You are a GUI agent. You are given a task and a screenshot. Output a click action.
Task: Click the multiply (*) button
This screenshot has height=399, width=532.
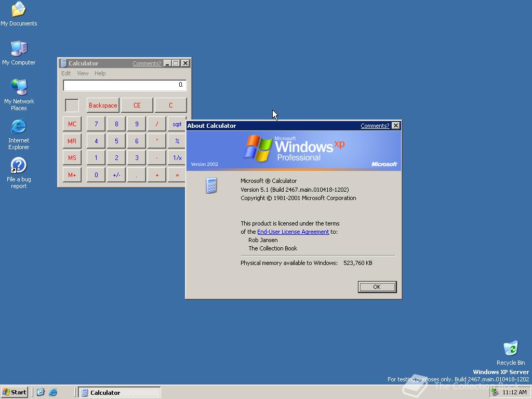point(157,141)
